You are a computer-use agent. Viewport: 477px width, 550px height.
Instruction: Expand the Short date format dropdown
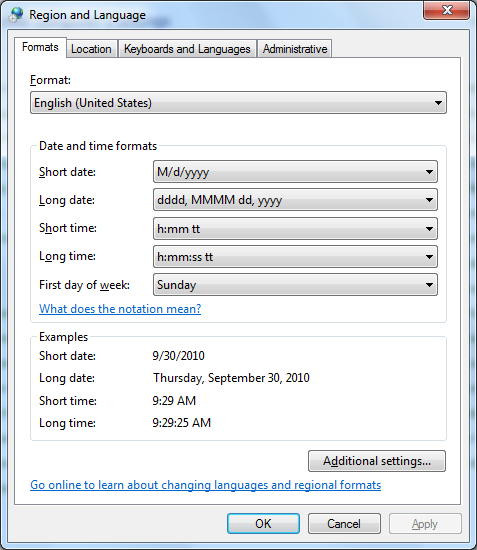[295, 172]
